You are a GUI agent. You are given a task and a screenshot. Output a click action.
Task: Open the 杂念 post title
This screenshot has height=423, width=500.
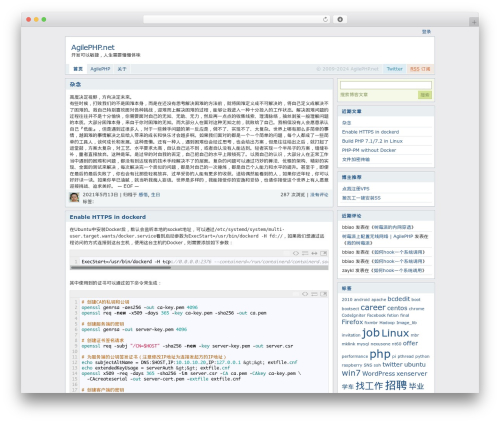(x=75, y=84)
